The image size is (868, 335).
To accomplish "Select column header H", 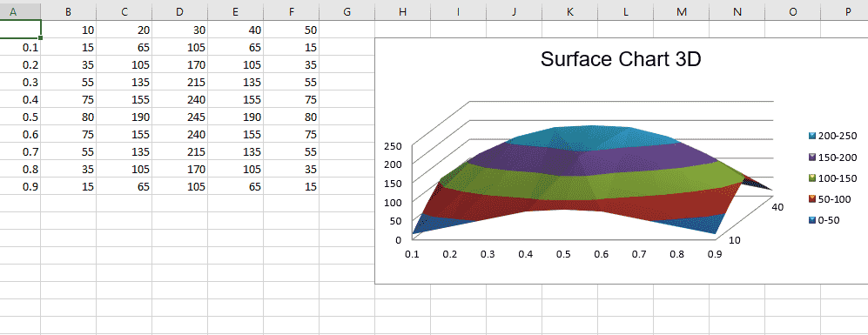I will (x=402, y=10).
